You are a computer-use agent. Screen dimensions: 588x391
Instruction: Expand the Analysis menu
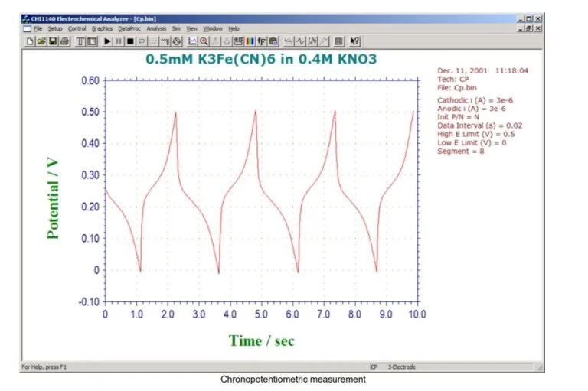coord(156,28)
